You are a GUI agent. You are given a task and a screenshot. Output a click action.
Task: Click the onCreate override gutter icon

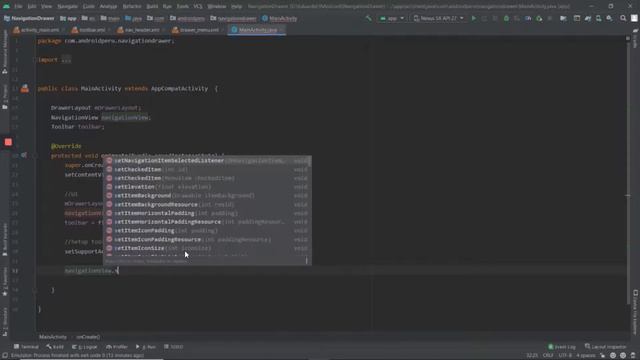coord(24,155)
